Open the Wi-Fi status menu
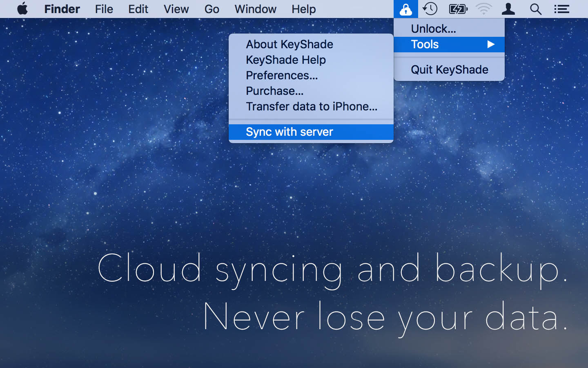Viewport: 588px width, 368px height. (x=484, y=9)
